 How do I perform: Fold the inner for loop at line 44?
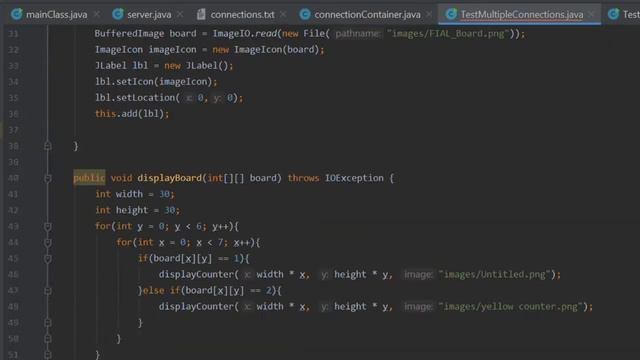(48, 242)
